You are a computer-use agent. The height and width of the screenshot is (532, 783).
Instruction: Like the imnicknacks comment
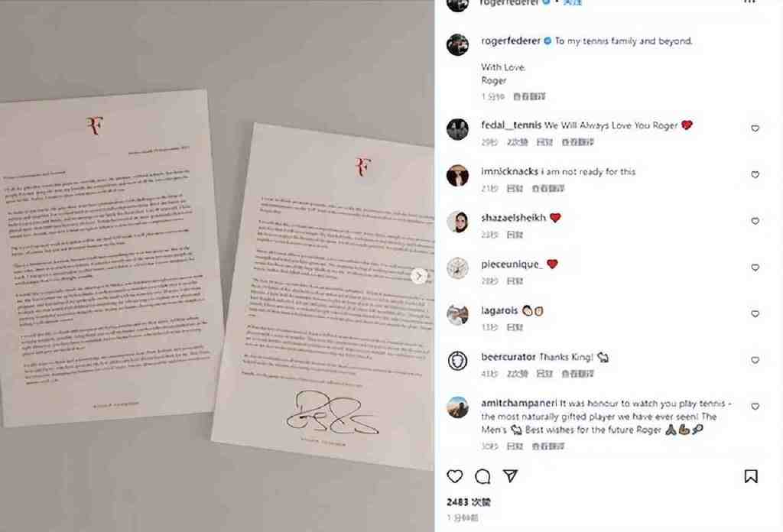click(x=755, y=175)
